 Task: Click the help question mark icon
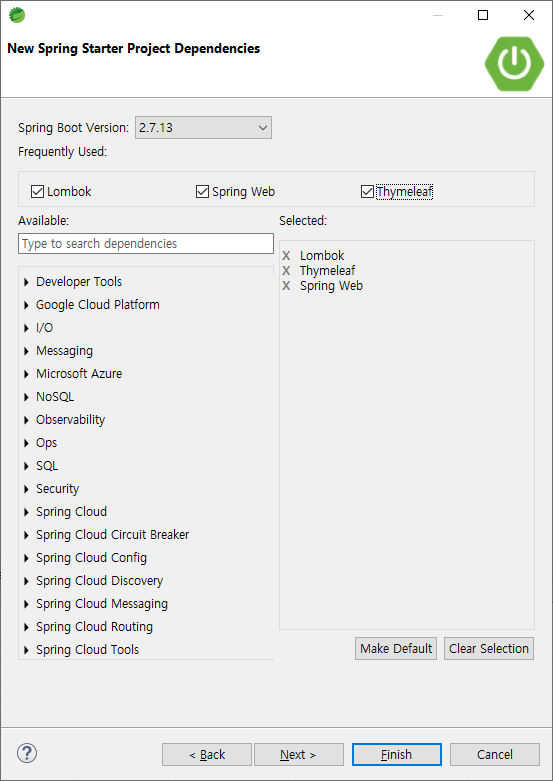coord(27,753)
